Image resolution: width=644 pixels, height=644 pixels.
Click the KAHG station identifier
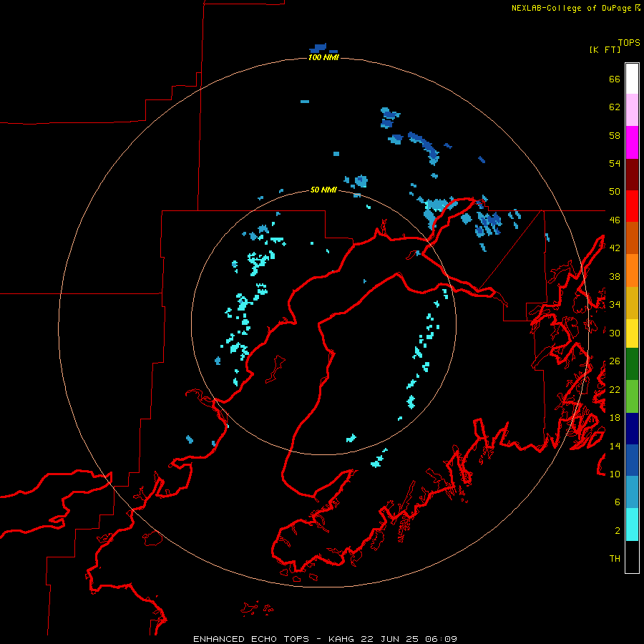pos(342,639)
